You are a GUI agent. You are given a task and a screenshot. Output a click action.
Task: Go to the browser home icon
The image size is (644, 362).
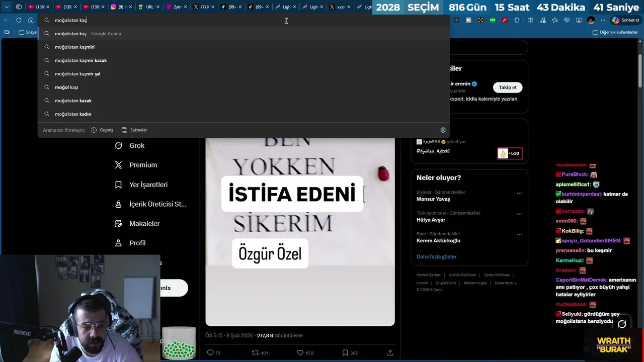[31, 20]
